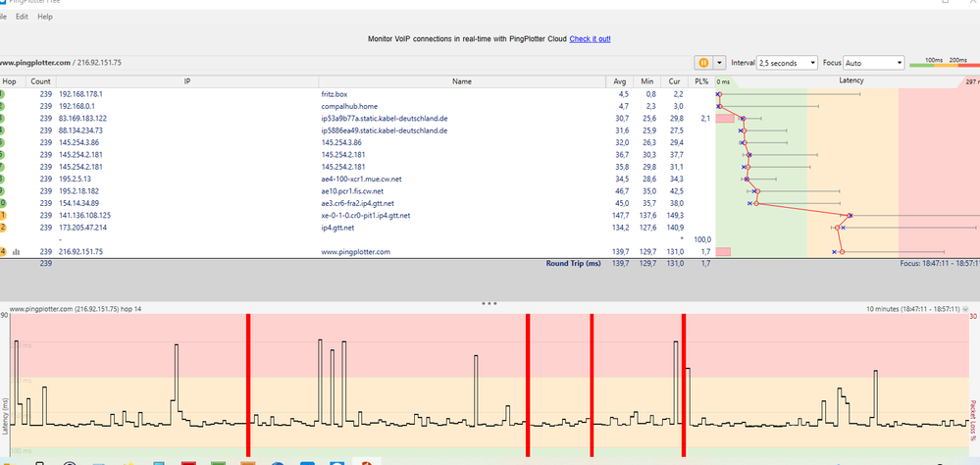Viewport: 980px width, 465px height.
Task: Click the 100,0 packet loss value
Action: click(701, 239)
